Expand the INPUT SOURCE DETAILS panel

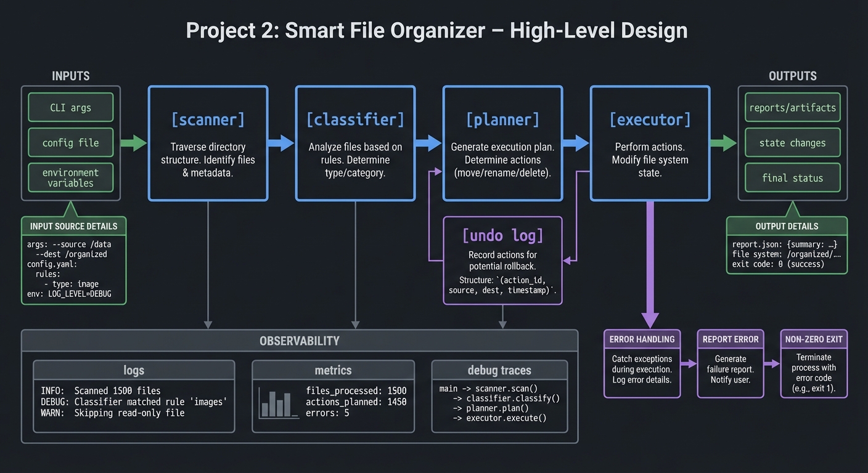(73, 226)
